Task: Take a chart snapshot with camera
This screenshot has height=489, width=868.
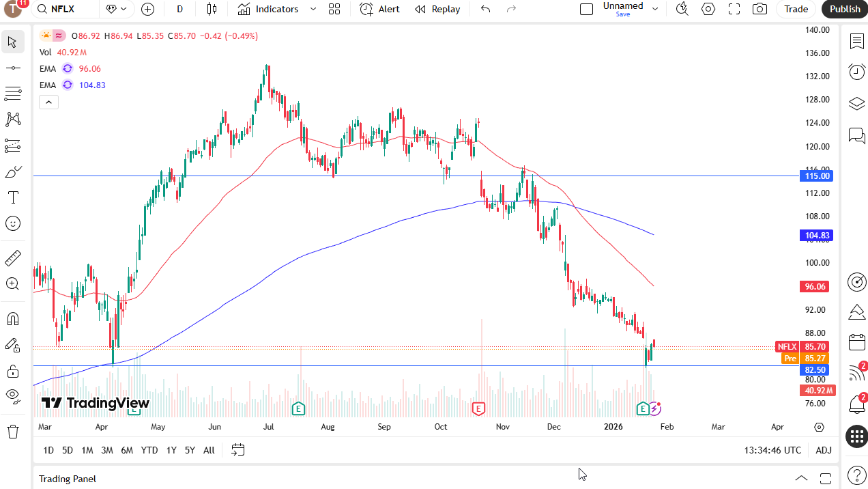Action: point(759,9)
